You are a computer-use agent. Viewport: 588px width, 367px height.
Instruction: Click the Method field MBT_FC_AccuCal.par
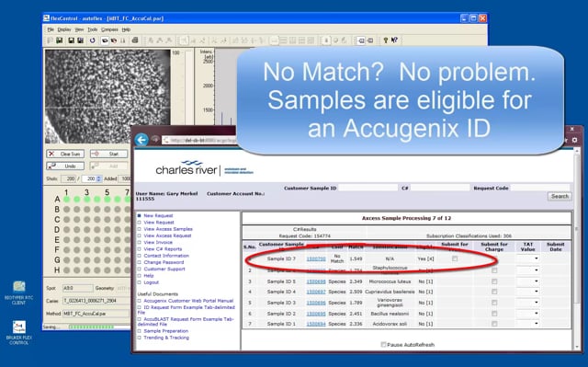click(96, 314)
